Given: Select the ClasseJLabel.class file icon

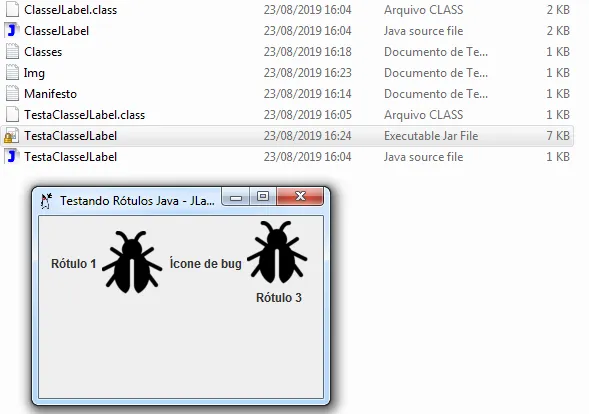Looking at the screenshot, I should (x=12, y=10).
